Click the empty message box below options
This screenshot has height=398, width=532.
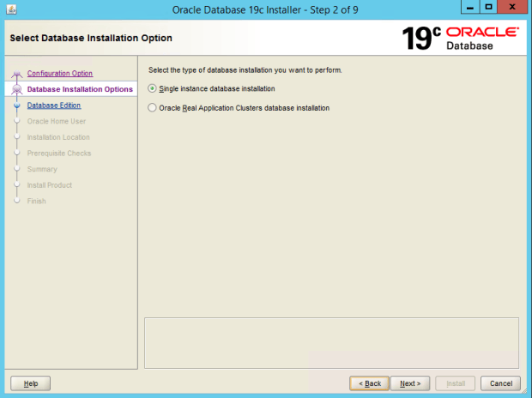[331, 343]
